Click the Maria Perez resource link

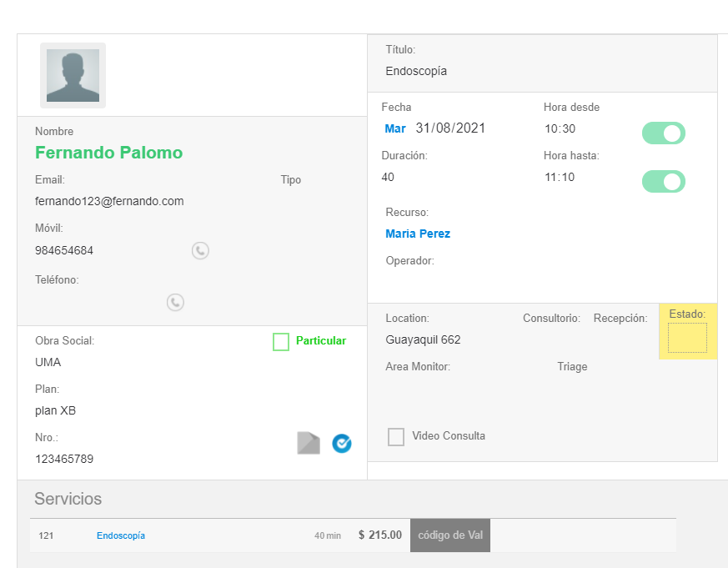point(418,234)
